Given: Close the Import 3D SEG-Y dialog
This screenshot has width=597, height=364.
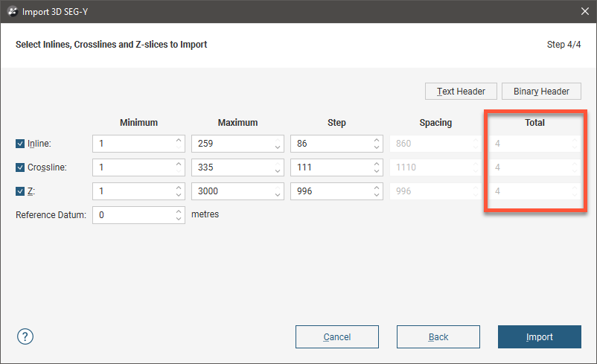Looking at the screenshot, I should [x=584, y=11].
